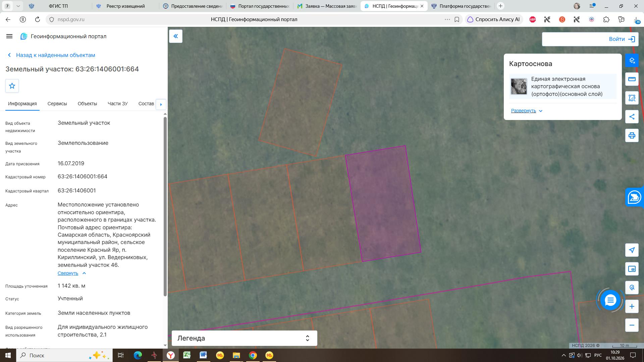Click the Войти login button
Screen dimensions: 644x362
click(622, 39)
